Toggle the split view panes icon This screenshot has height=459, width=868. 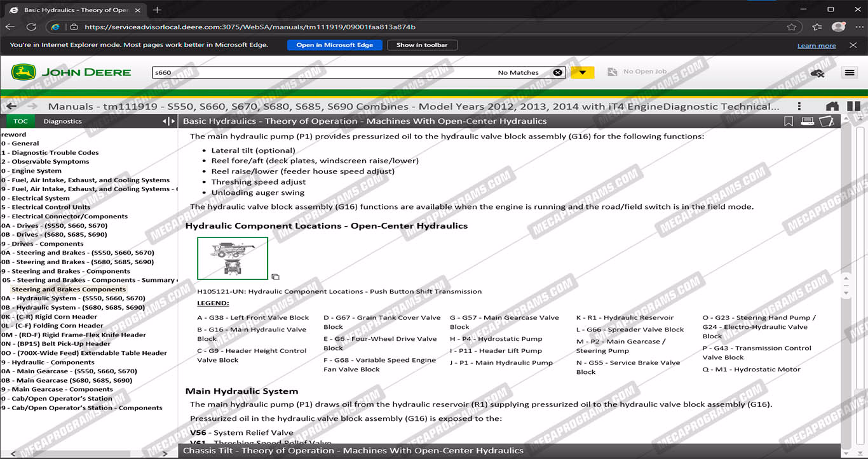click(853, 107)
